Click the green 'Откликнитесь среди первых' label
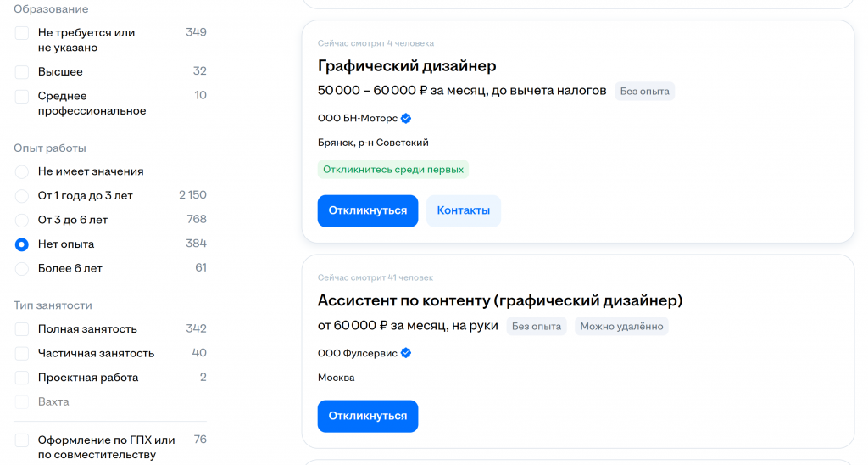Screen dimensions: 868x465 (393, 170)
